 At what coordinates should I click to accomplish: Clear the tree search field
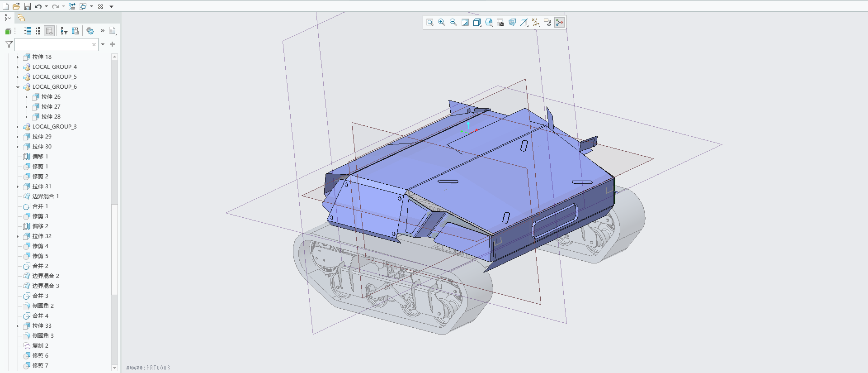pos(94,44)
